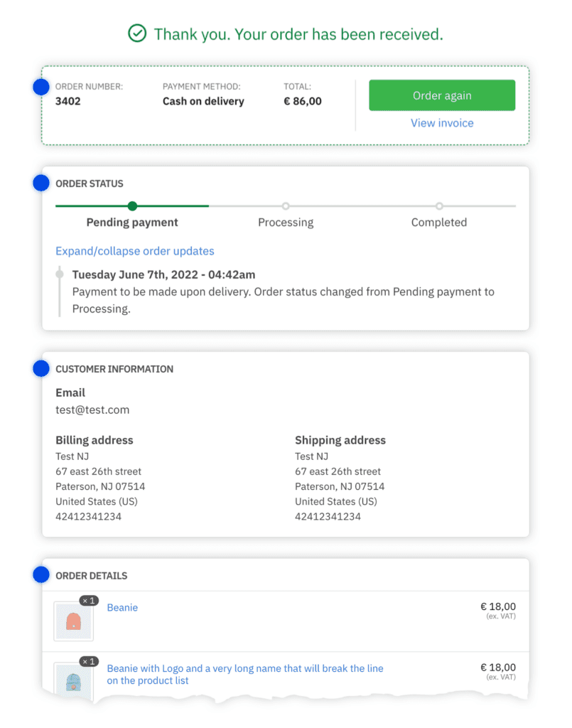Click the blue marker next to Order Details
This screenshot has width=572, height=728.
click(41, 574)
